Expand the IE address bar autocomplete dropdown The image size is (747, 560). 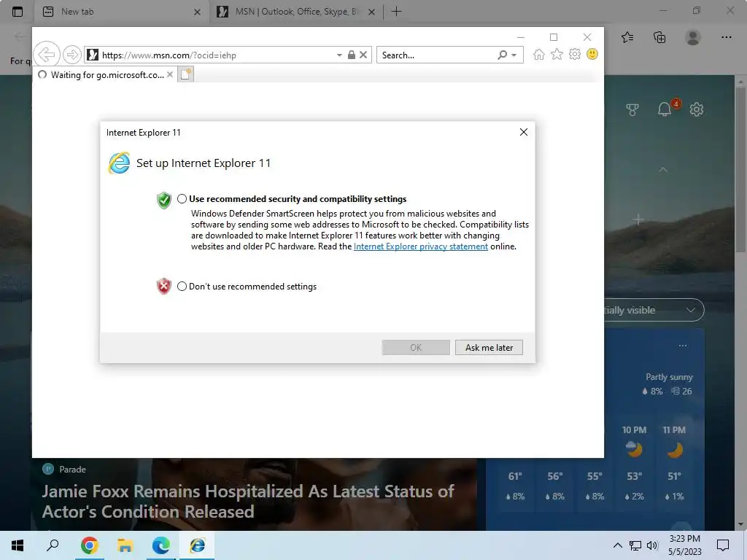pos(339,55)
